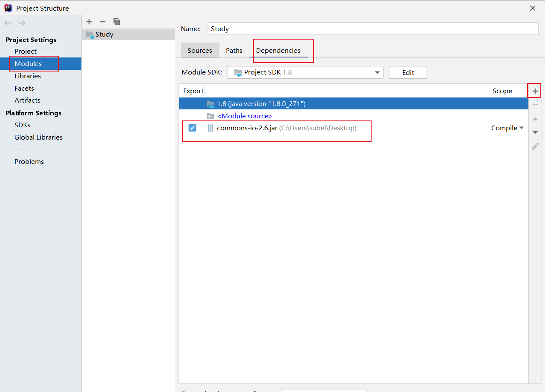Click the Edit button beside Module SDK
Screen dimensions: 545x392
408,72
